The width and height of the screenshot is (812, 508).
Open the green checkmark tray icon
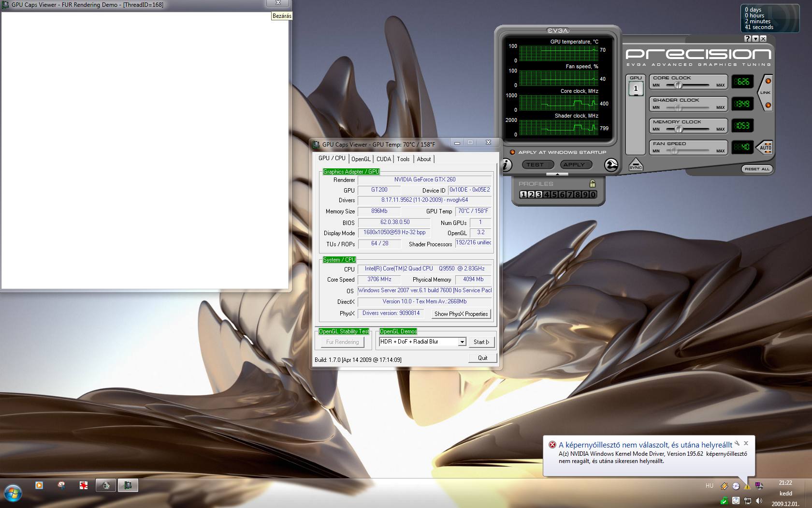point(724,501)
